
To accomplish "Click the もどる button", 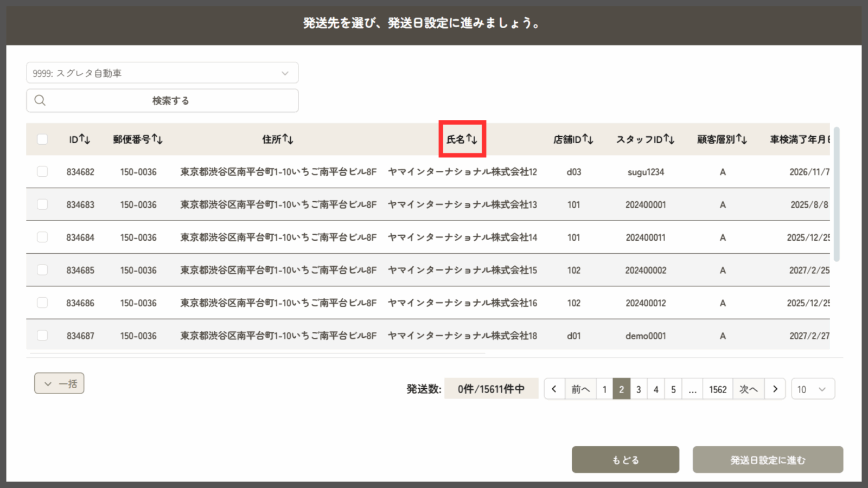I will coord(625,460).
